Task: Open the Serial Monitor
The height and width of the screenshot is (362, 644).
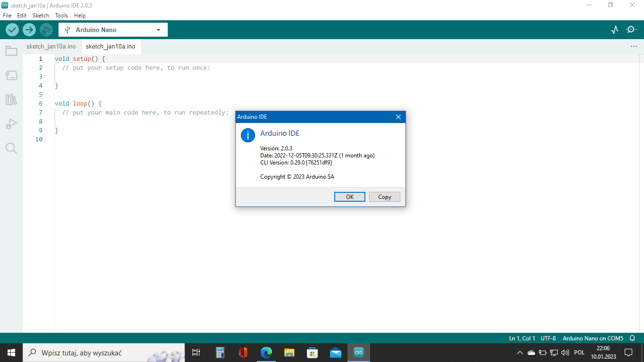Action: (x=631, y=30)
